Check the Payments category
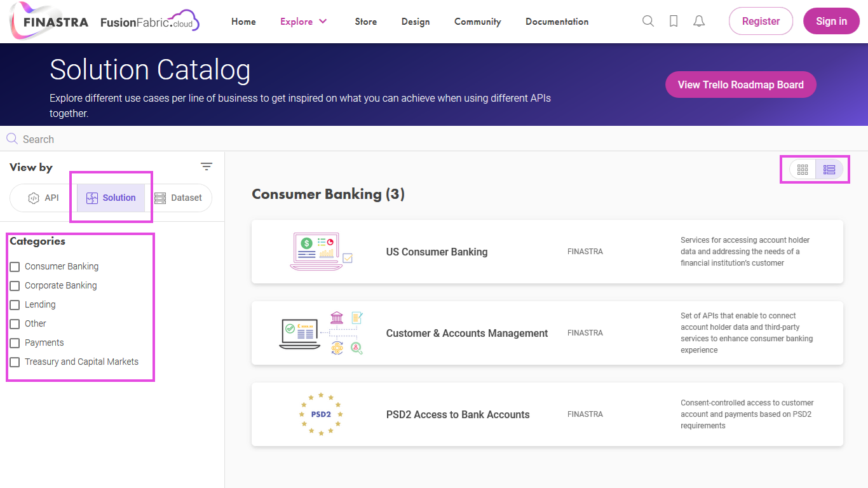The width and height of the screenshot is (868, 488). click(15, 343)
